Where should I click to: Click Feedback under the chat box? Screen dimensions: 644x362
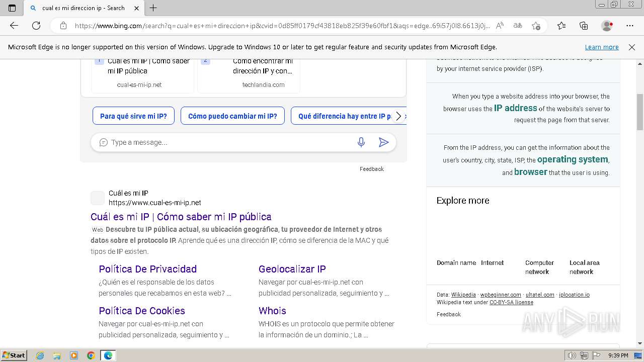[x=372, y=169]
